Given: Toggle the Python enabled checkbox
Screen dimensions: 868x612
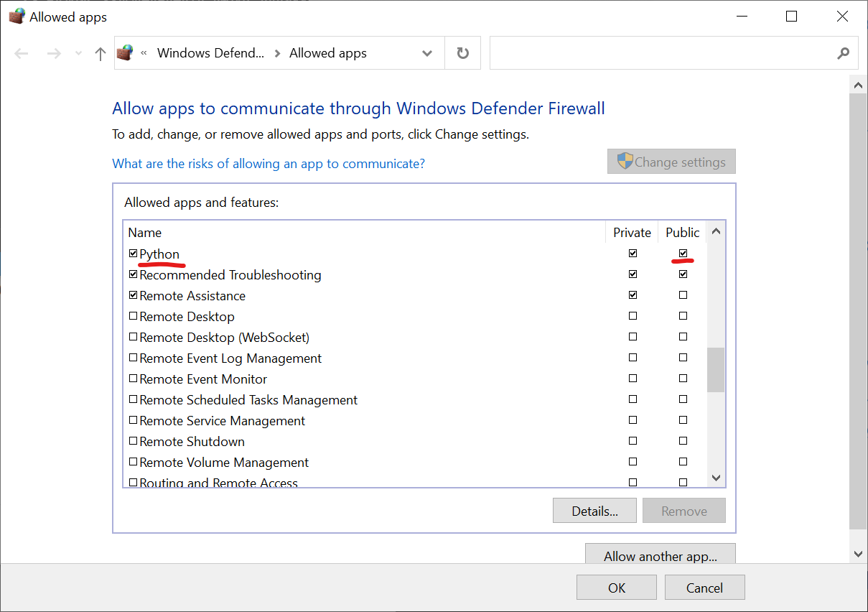Looking at the screenshot, I should coord(133,254).
